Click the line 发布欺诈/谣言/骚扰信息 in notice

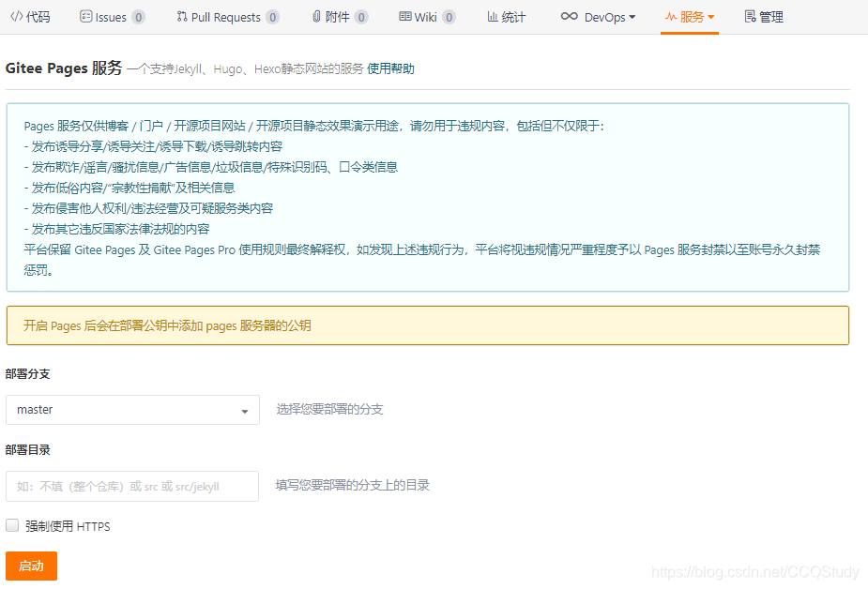pyautogui.click(x=211, y=167)
